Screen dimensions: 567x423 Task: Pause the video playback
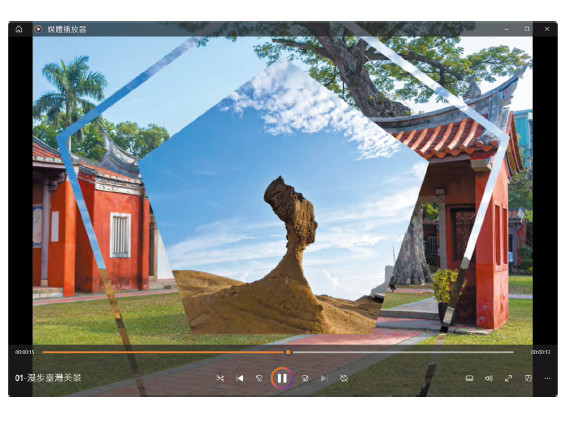coord(282,378)
